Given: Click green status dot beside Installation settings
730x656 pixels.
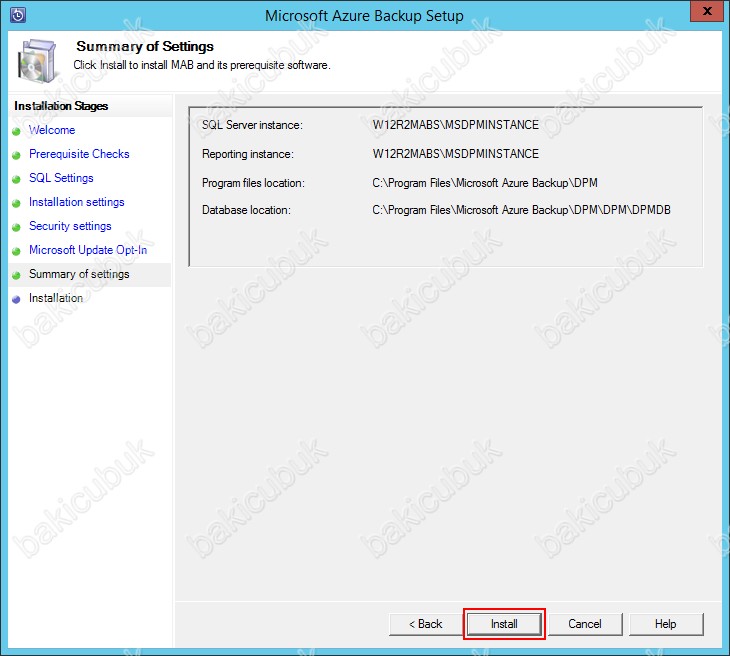Looking at the screenshot, I should click(16, 203).
